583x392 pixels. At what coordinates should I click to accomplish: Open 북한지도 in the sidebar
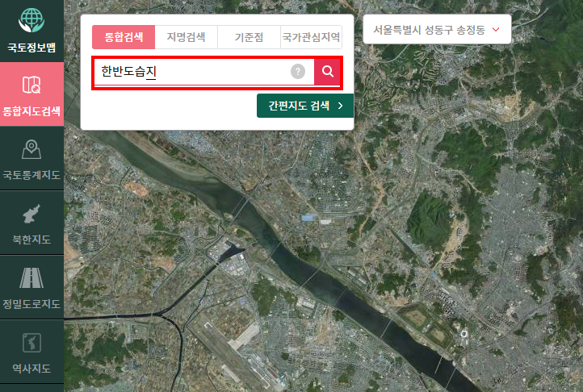coord(31,223)
